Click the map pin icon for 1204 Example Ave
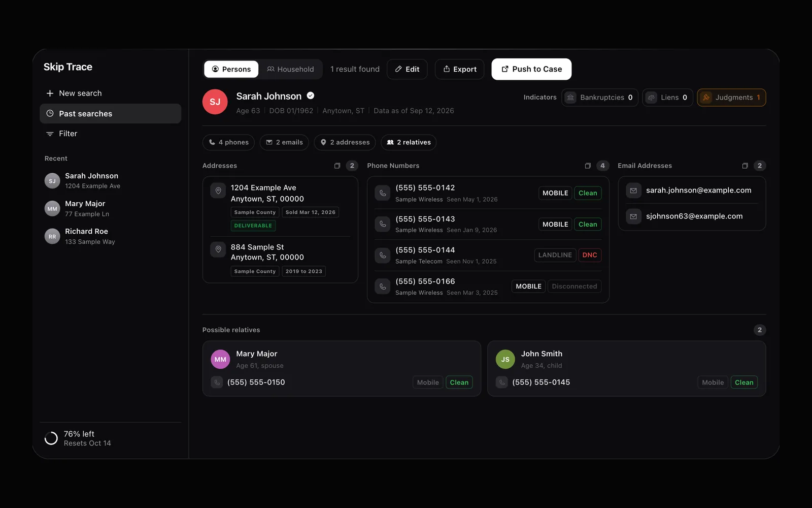The width and height of the screenshot is (812, 508). point(218,190)
